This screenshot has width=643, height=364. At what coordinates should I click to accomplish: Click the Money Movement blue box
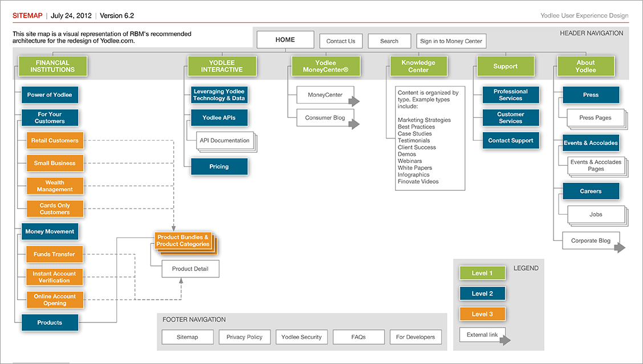click(x=50, y=232)
